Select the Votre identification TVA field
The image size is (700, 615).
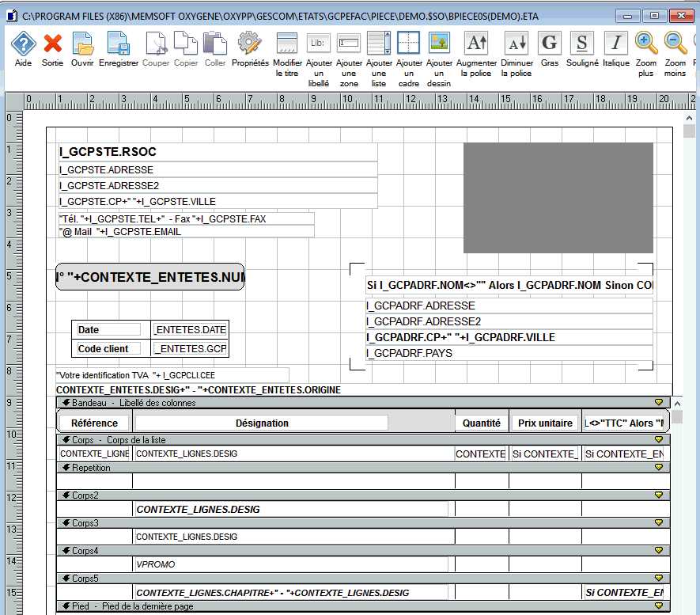point(172,375)
